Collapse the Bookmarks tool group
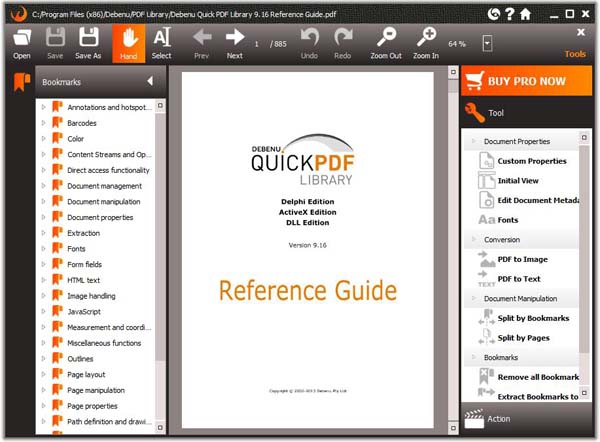The image size is (600, 442). [x=474, y=357]
